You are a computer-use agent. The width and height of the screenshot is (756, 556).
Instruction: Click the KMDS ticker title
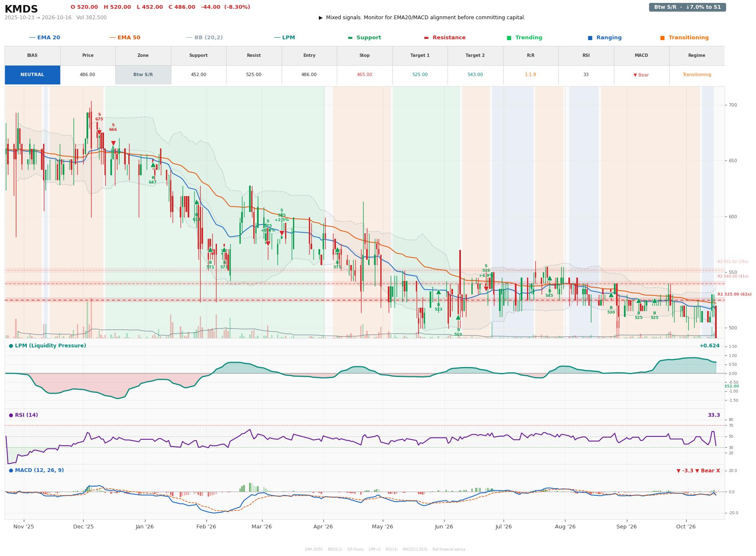(x=21, y=9)
